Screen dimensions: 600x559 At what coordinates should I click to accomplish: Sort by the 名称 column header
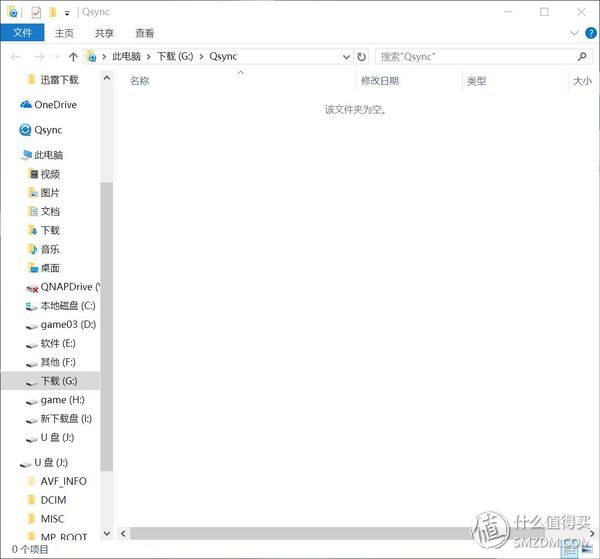[140, 81]
